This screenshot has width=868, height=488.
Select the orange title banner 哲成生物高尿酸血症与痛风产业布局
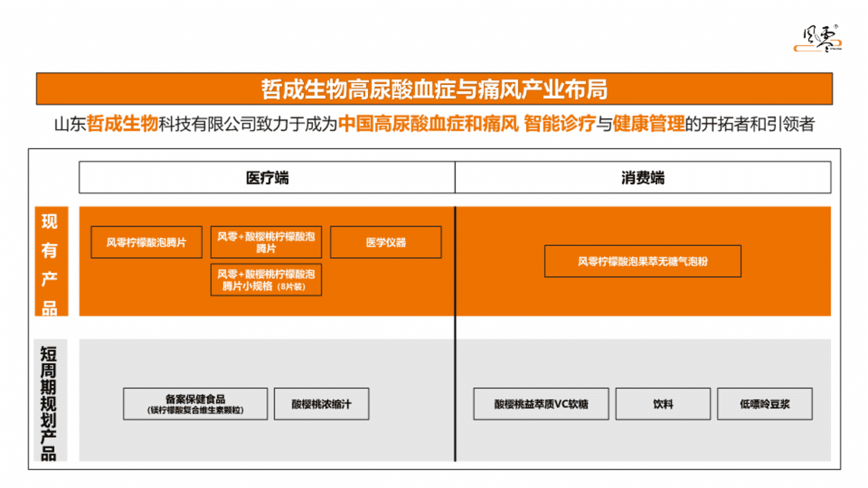point(434,89)
